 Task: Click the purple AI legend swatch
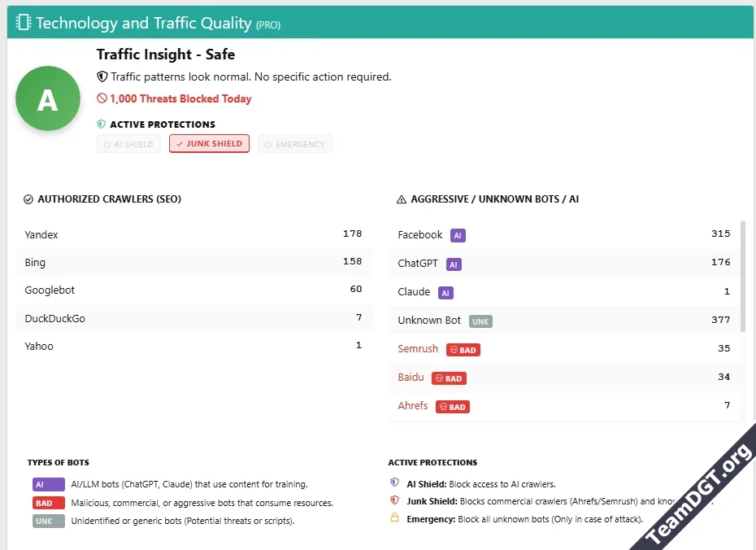48,484
